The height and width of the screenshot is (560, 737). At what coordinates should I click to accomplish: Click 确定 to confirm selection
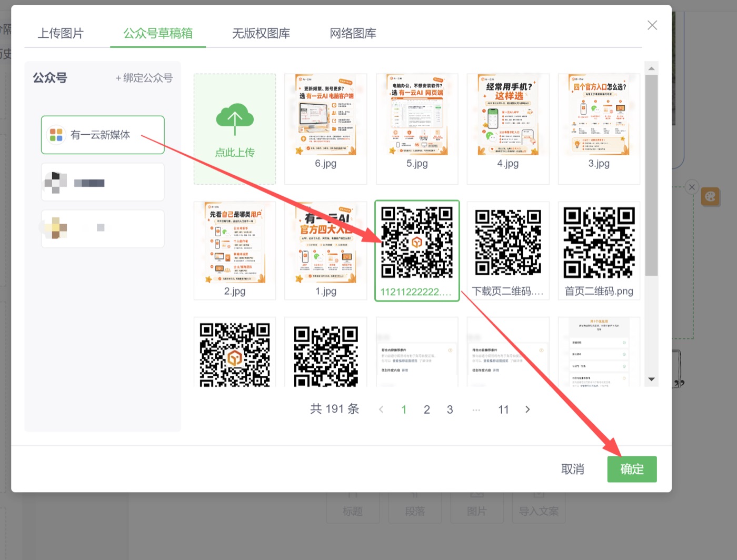[x=632, y=469]
